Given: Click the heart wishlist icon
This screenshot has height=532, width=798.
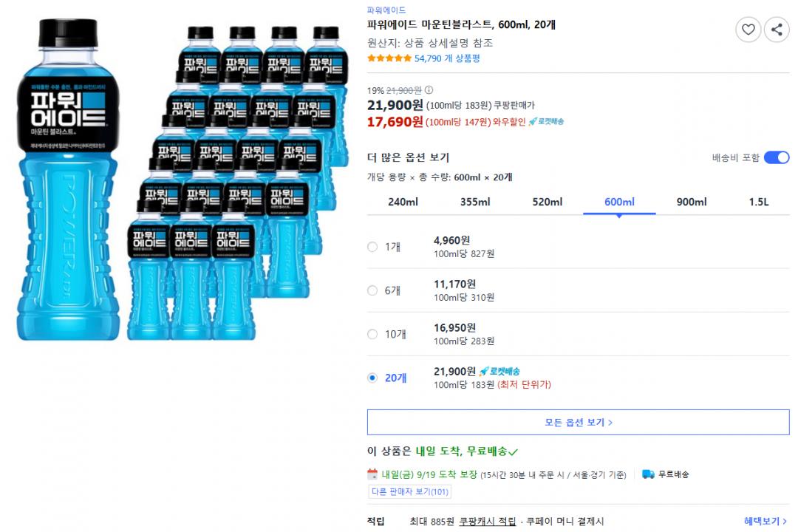Looking at the screenshot, I should (748, 30).
